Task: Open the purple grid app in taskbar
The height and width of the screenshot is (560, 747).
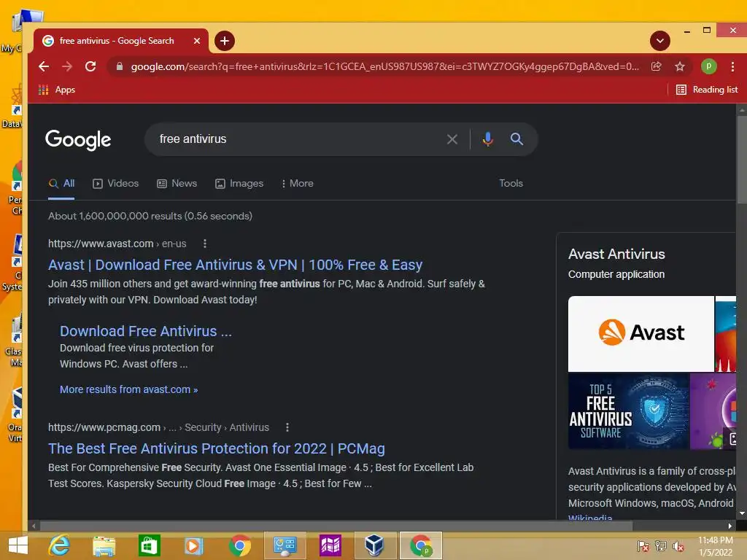Action: click(x=330, y=545)
